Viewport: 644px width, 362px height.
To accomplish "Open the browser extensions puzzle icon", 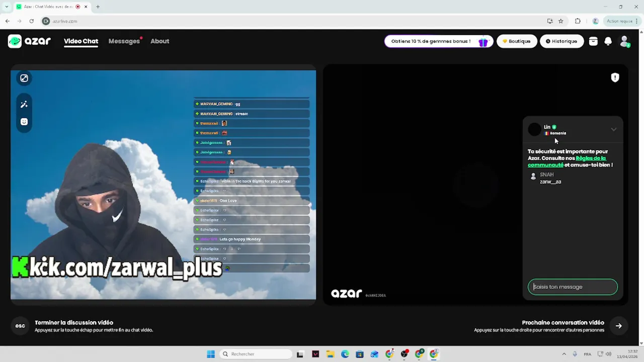I will pyautogui.click(x=578, y=21).
